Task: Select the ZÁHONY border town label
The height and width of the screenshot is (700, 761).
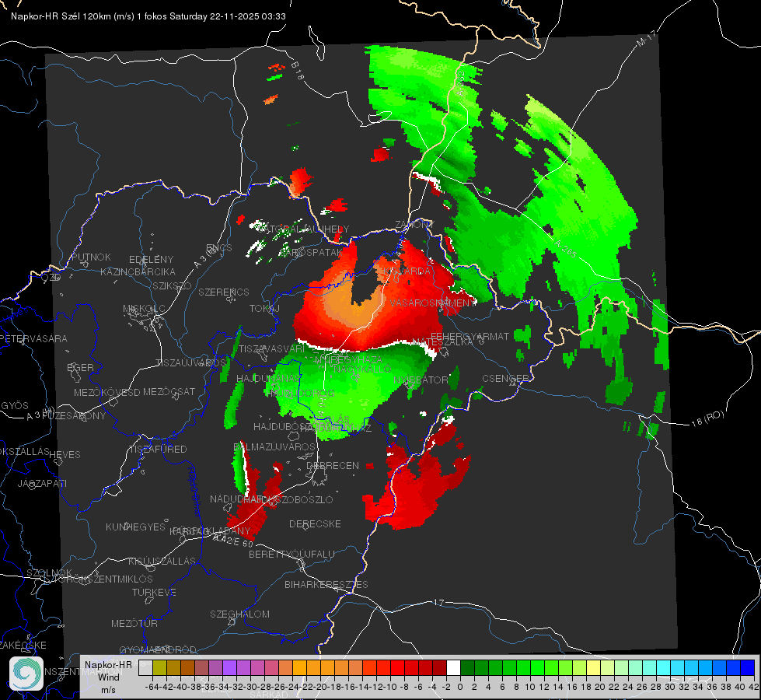Action: (x=414, y=225)
